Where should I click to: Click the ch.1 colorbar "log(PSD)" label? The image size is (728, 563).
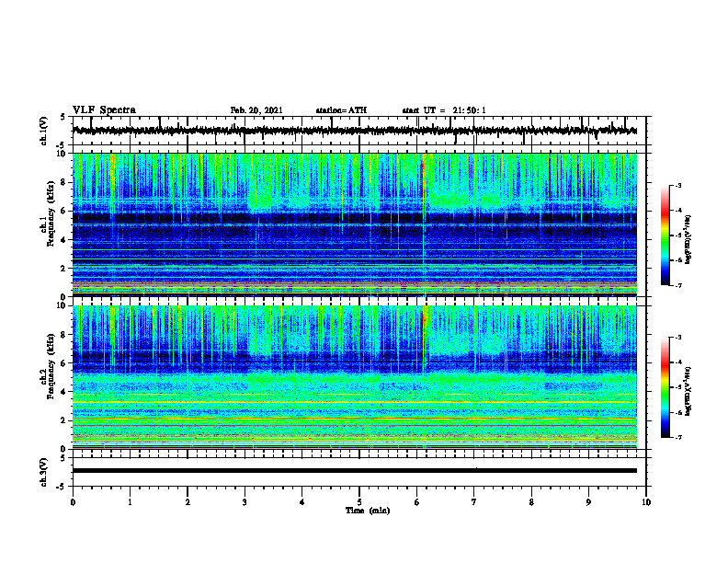[688, 240]
